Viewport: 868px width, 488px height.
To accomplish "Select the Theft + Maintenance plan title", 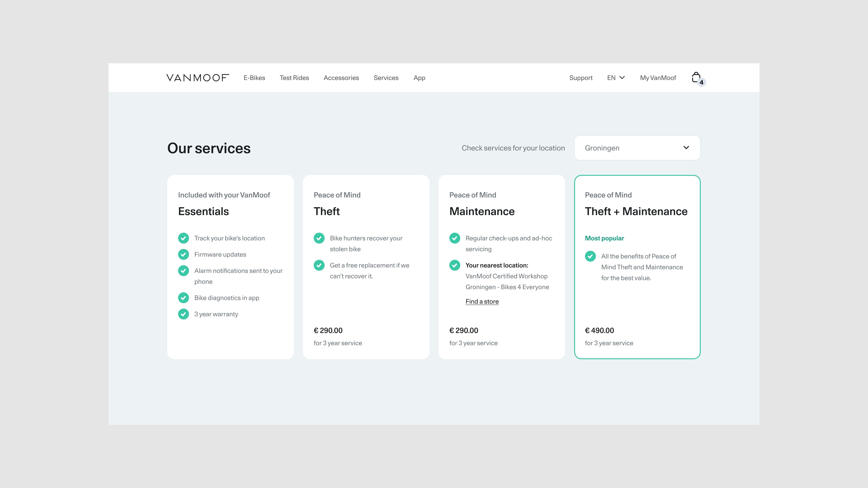I will coord(636,211).
